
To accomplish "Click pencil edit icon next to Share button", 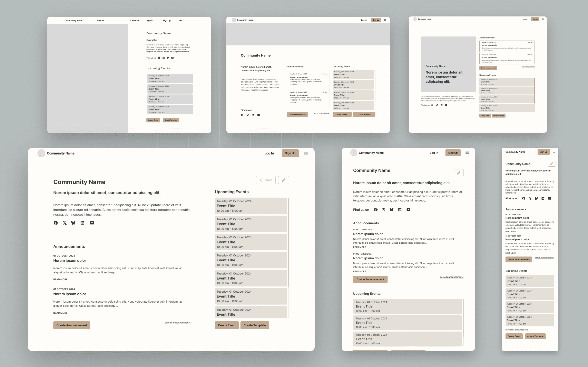I will (x=284, y=180).
